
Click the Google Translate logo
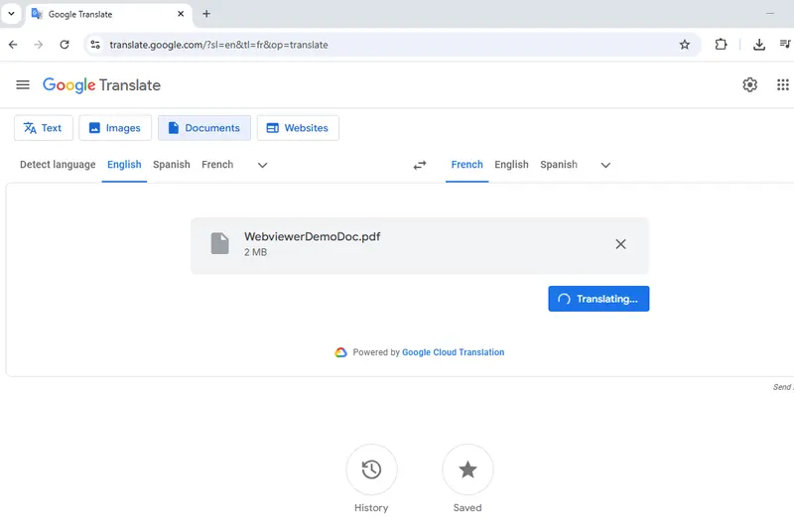click(x=101, y=85)
